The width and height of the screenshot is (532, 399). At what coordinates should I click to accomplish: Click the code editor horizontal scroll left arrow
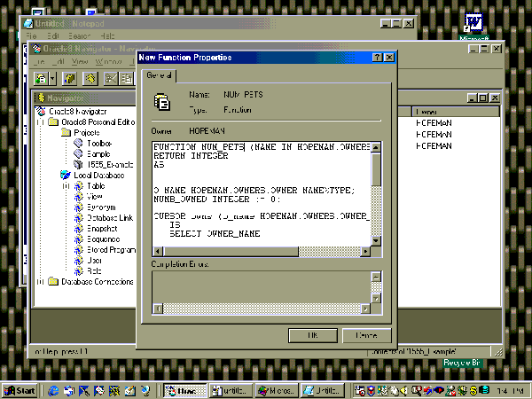click(x=158, y=252)
